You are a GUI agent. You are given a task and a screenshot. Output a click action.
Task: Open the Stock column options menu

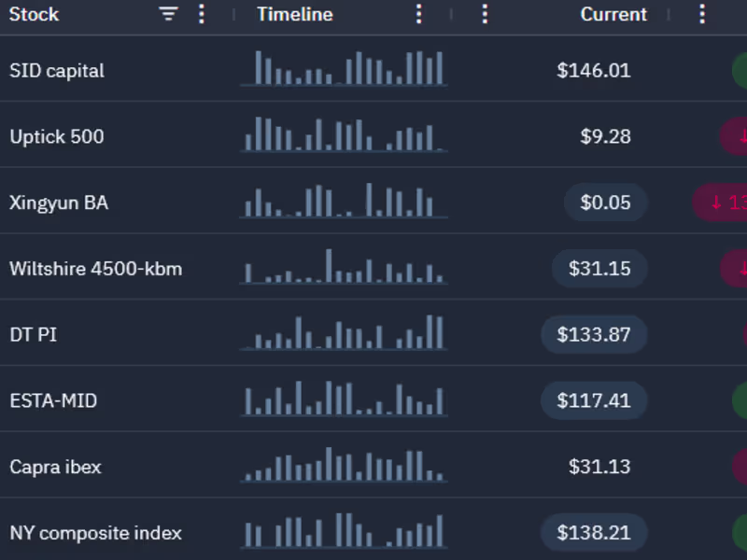tap(202, 14)
